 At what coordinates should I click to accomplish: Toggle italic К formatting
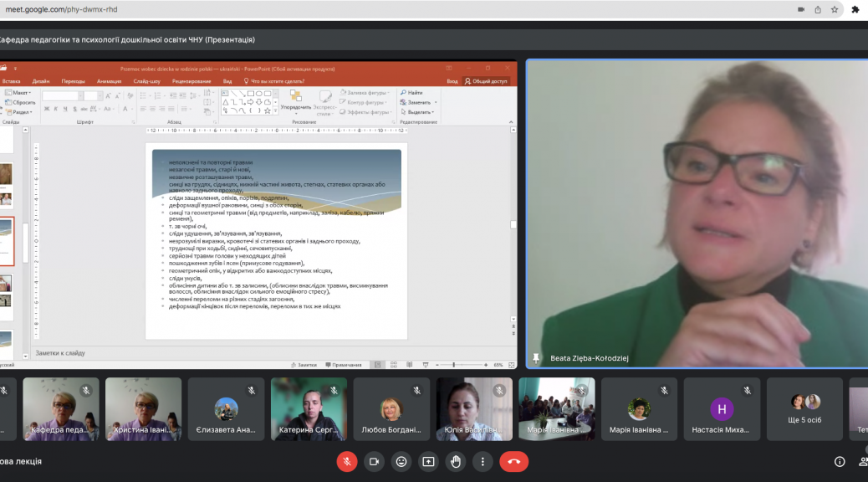(56, 109)
